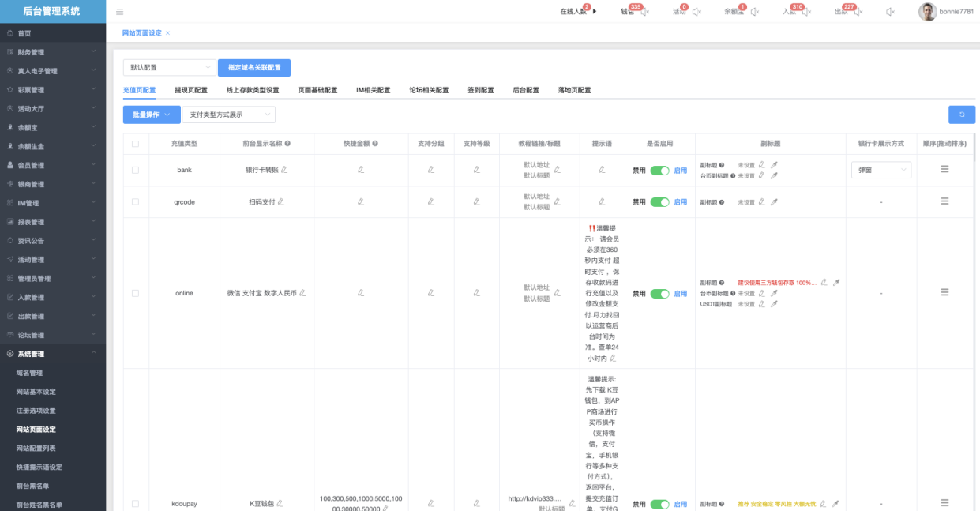Click drag-sort handle icon in bank row

944,169
